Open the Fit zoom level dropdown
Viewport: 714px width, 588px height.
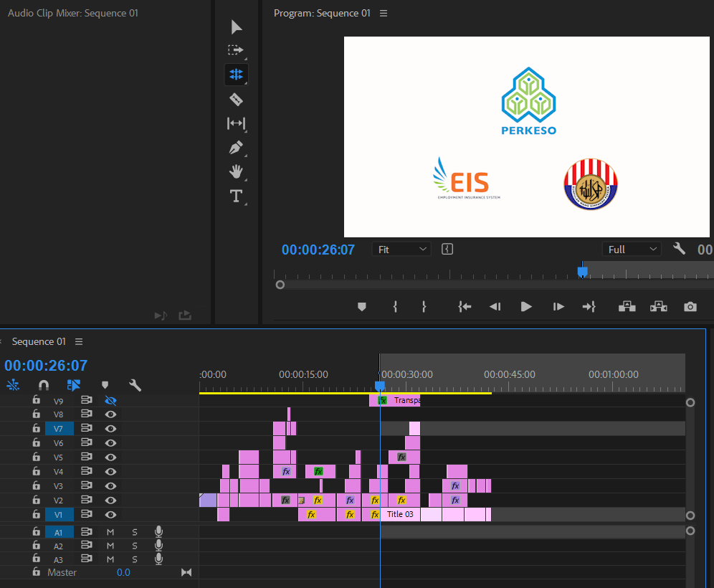[402, 250]
